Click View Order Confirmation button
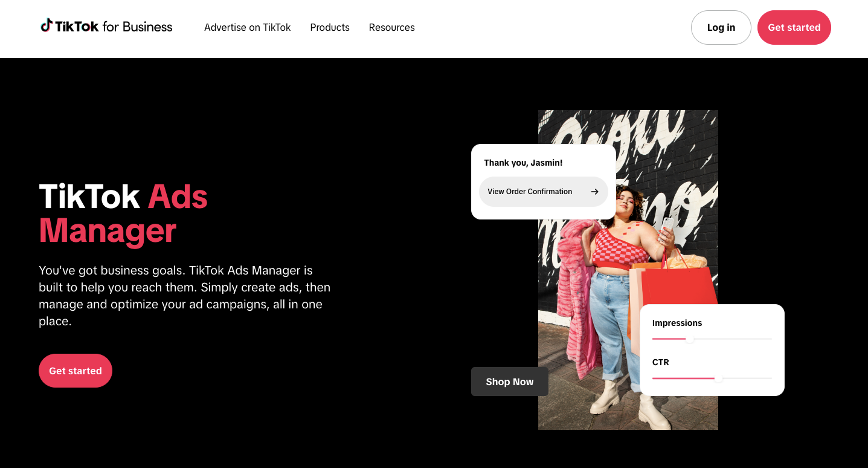Image resolution: width=868 pixels, height=468 pixels. click(x=544, y=192)
